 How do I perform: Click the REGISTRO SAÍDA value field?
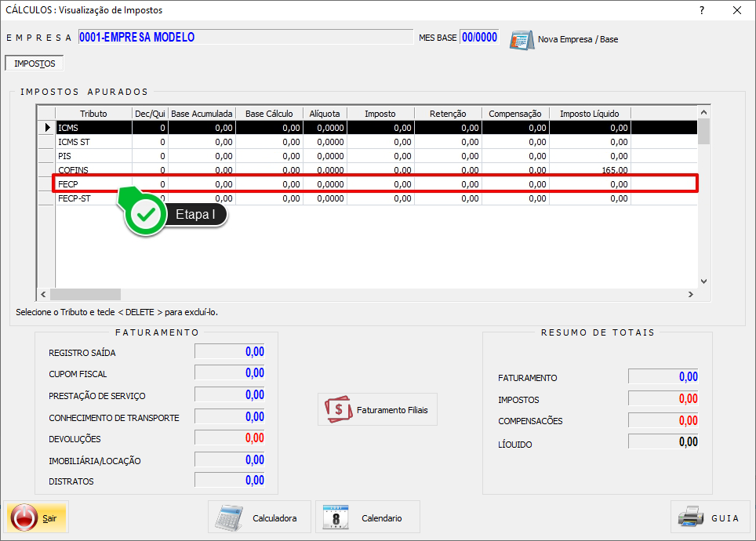tap(230, 352)
